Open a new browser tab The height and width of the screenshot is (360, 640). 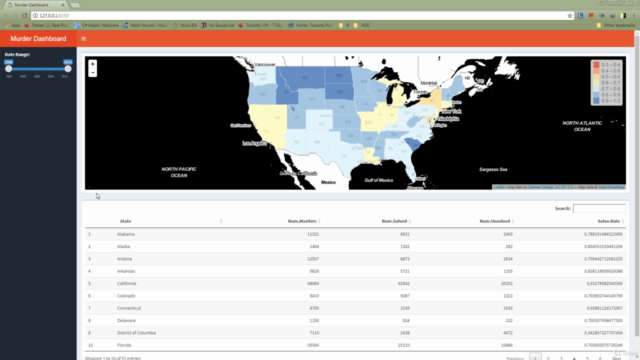[x=75, y=5]
